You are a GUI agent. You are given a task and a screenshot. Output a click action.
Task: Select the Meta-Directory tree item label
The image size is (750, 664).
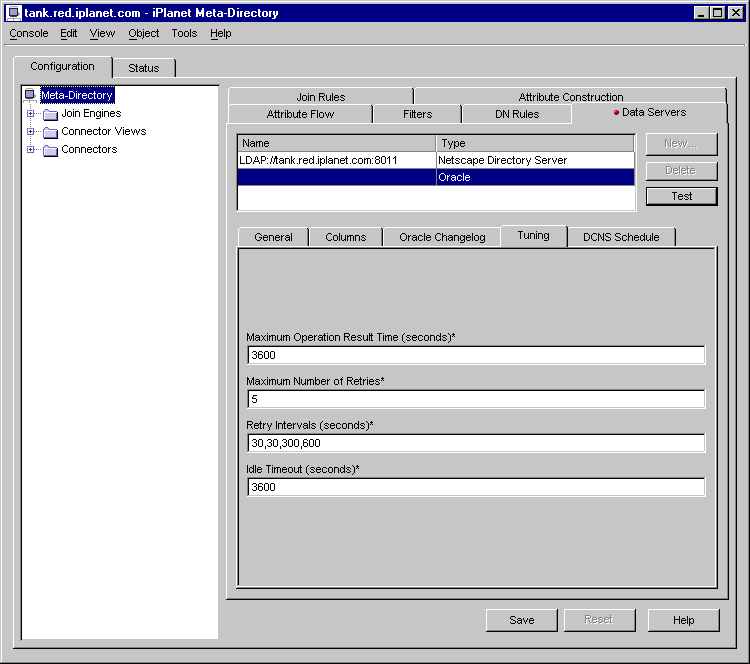(77, 95)
